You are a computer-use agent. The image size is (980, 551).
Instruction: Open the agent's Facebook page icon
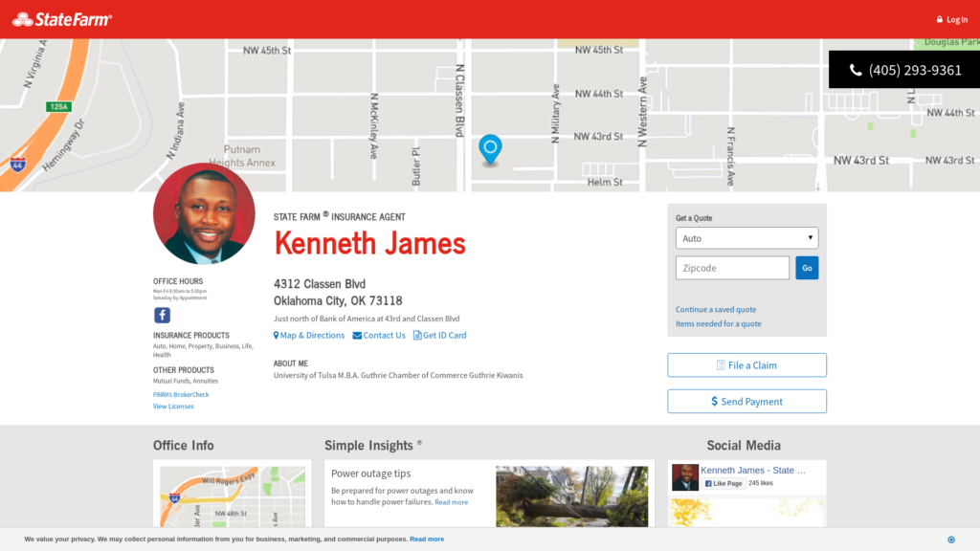[162, 315]
